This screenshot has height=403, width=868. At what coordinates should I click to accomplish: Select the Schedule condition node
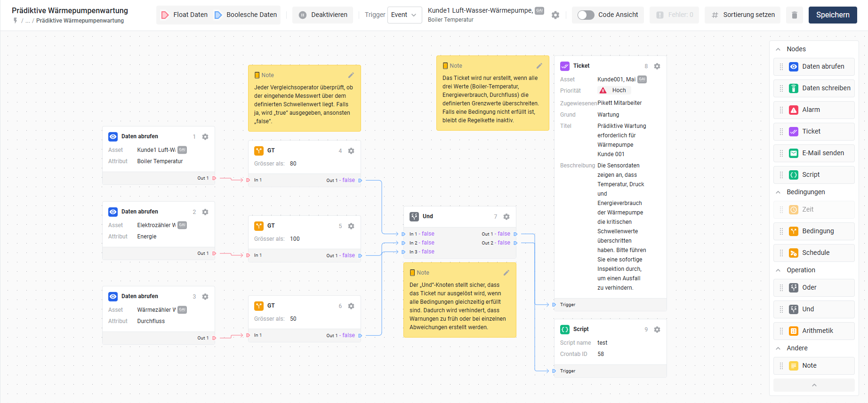point(813,253)
